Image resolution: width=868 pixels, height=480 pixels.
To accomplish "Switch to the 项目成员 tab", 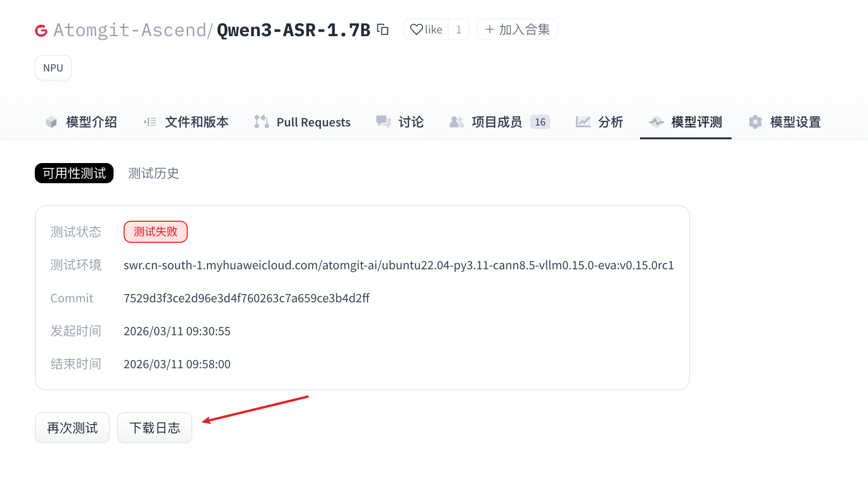I will click(x=497, y=122).
